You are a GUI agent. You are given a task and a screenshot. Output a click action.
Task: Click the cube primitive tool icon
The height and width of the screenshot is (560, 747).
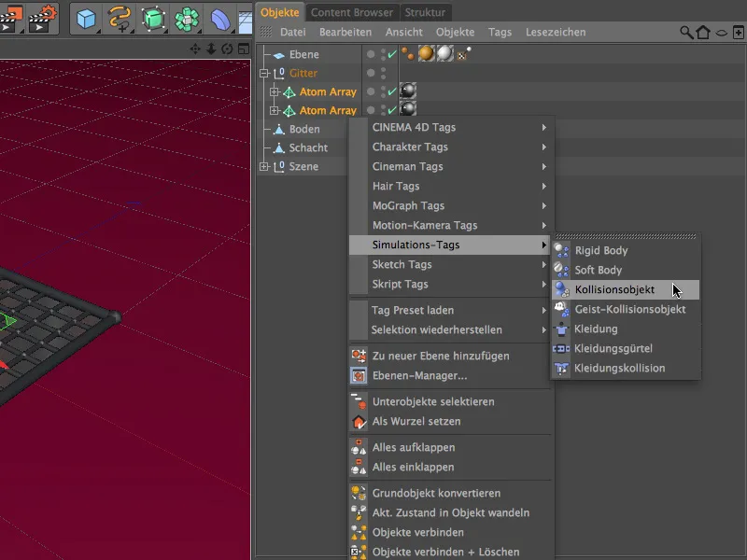point(86,19)
